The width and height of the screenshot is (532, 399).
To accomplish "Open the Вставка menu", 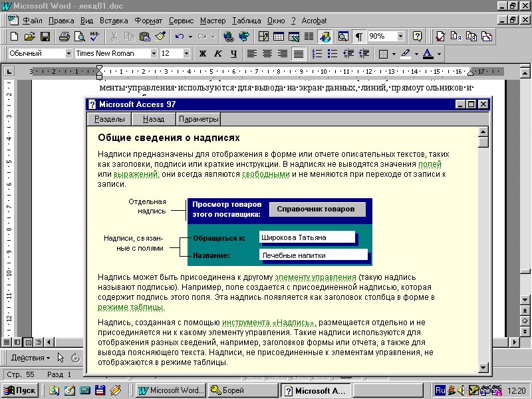I will click(x=114, y=21).
